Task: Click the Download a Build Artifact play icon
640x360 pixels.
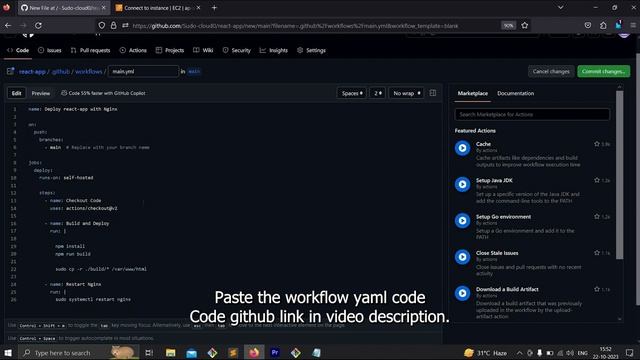Action: (462, 293)
